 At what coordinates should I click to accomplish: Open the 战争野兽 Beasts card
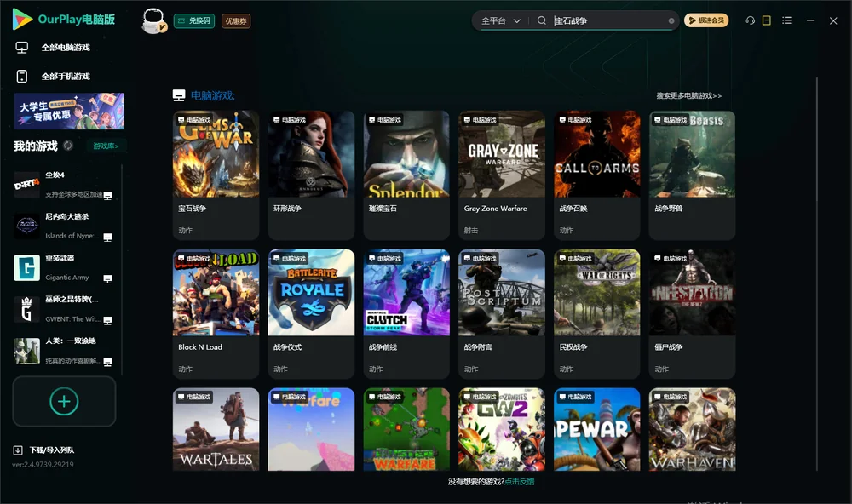coord(692,175)
